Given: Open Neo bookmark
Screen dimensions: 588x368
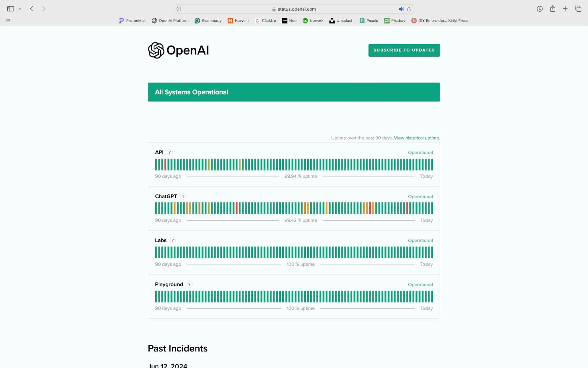Looking at the screenshot, I should pyautogui.click(x=289, y=21).
